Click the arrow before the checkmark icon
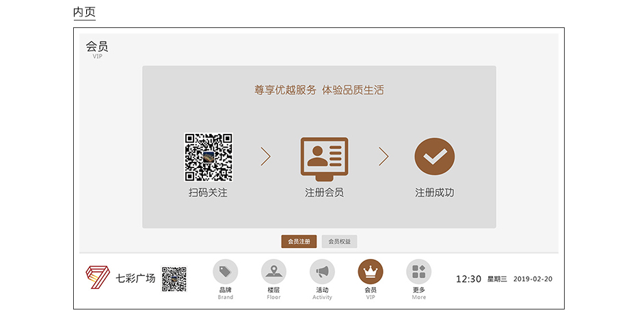The width and height of the screenshot is (644, 317). tap(384, 157)
